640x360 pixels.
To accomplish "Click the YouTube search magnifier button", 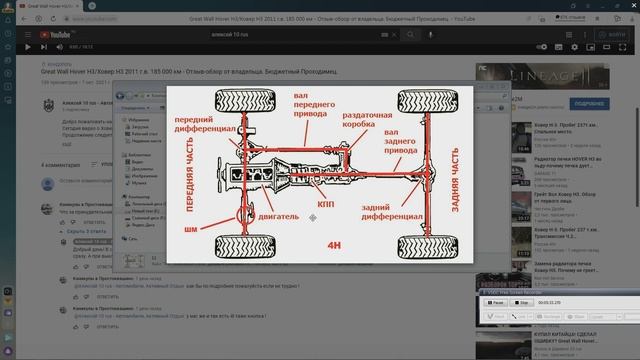I will (x=410, y=35).
